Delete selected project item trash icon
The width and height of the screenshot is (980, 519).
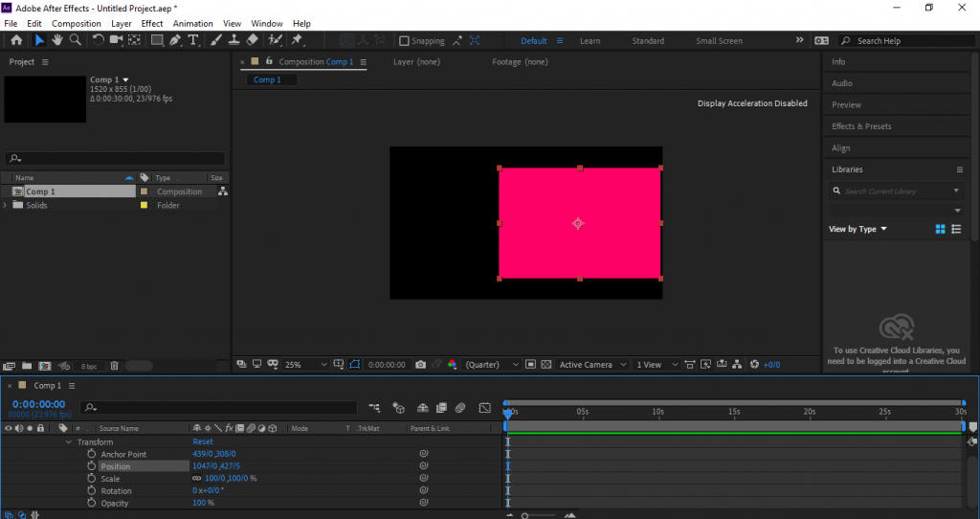coord(115,366)
